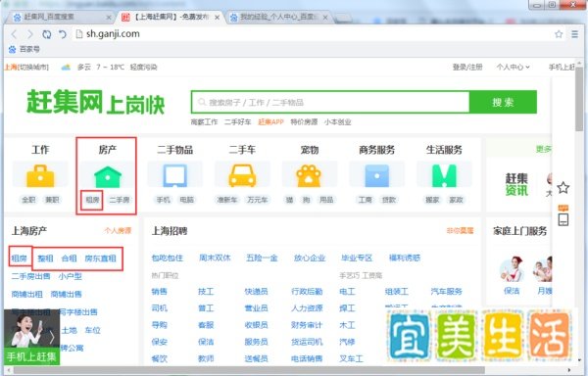
Task: Click 赶集APP orange link below search
Action: 271,121
